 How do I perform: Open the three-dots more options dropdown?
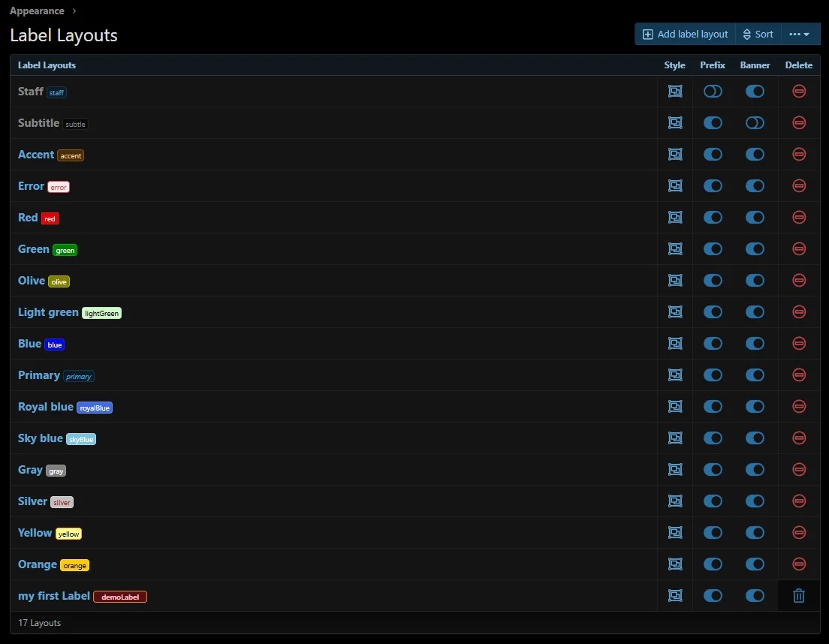(x=800, y=34)
